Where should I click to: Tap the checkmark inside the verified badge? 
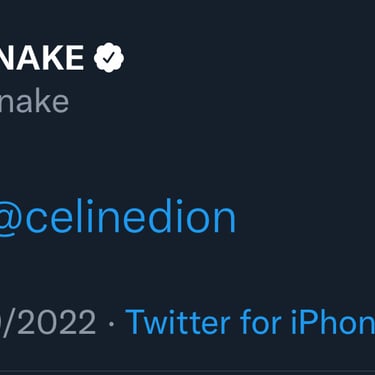tap(109, 58)
